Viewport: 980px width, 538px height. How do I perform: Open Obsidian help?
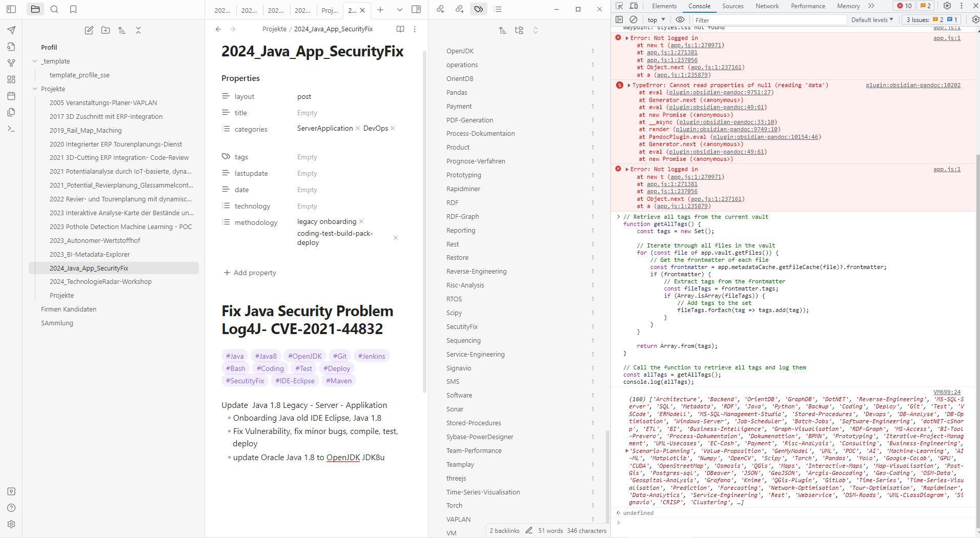(x=11, y=508)
